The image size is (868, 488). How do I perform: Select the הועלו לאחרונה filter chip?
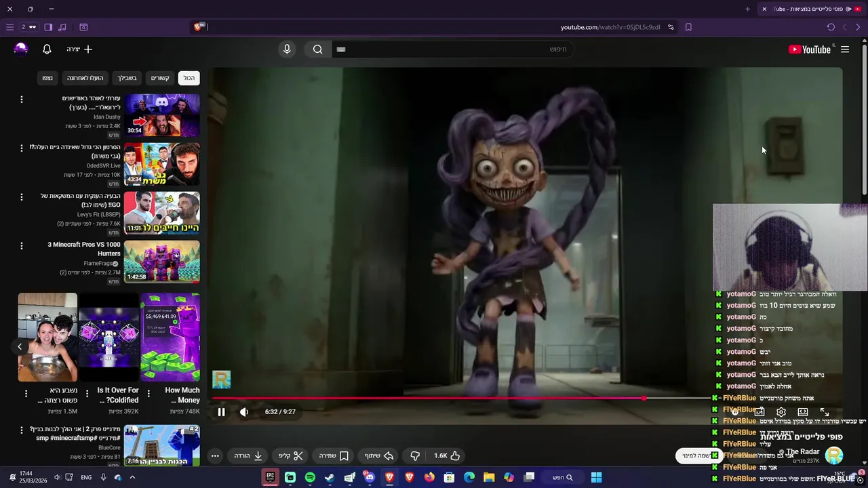pyautogui.click(x=85, y=78)
